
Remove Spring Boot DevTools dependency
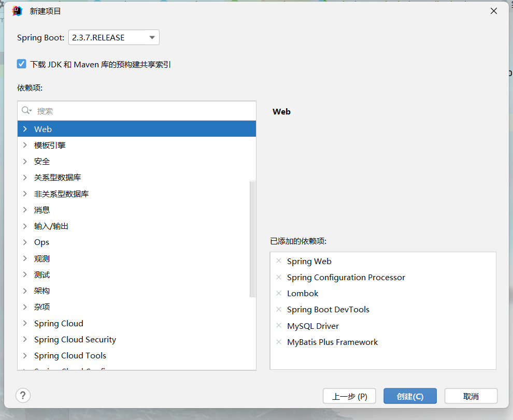[x=279, y=309]
